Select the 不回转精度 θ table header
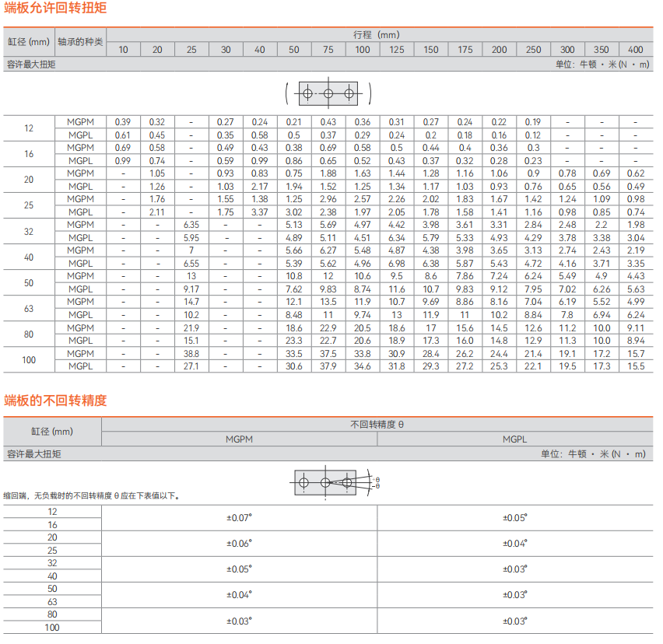Image resolution: width=663 pixels, height=644 pixels. pyautogui.click(x=377, y=425)
